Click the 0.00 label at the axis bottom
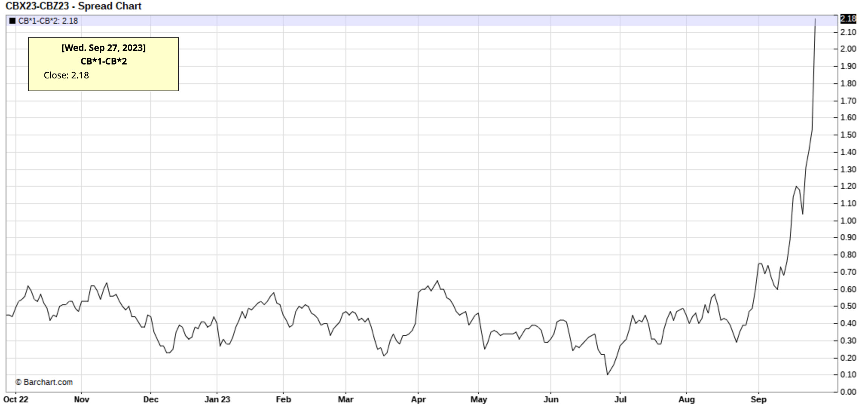 [848, 392]
